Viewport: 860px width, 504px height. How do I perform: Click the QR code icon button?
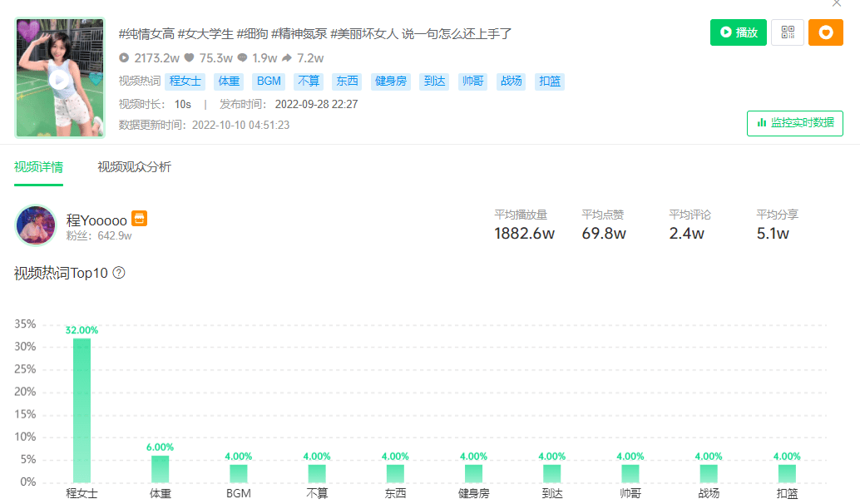coord(787,32)
